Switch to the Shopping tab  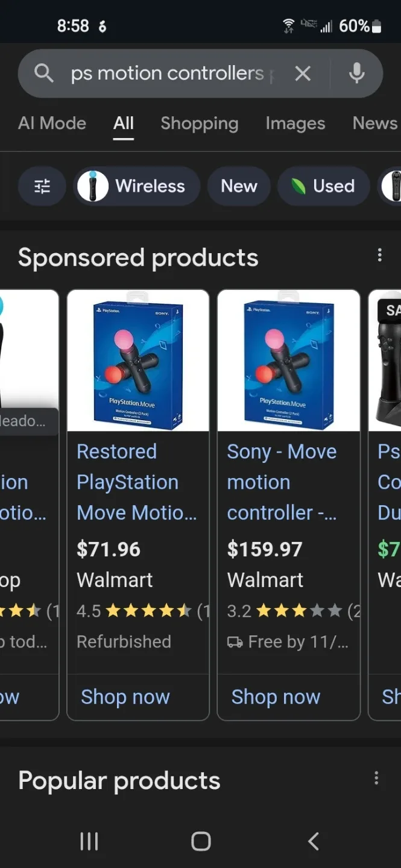[x=200, y=123]
